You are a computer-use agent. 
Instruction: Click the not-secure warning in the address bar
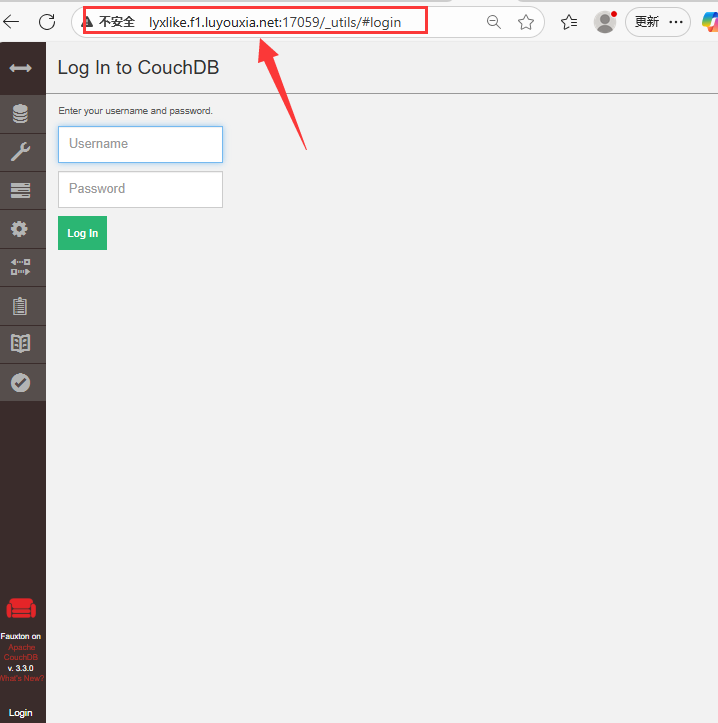109,22
